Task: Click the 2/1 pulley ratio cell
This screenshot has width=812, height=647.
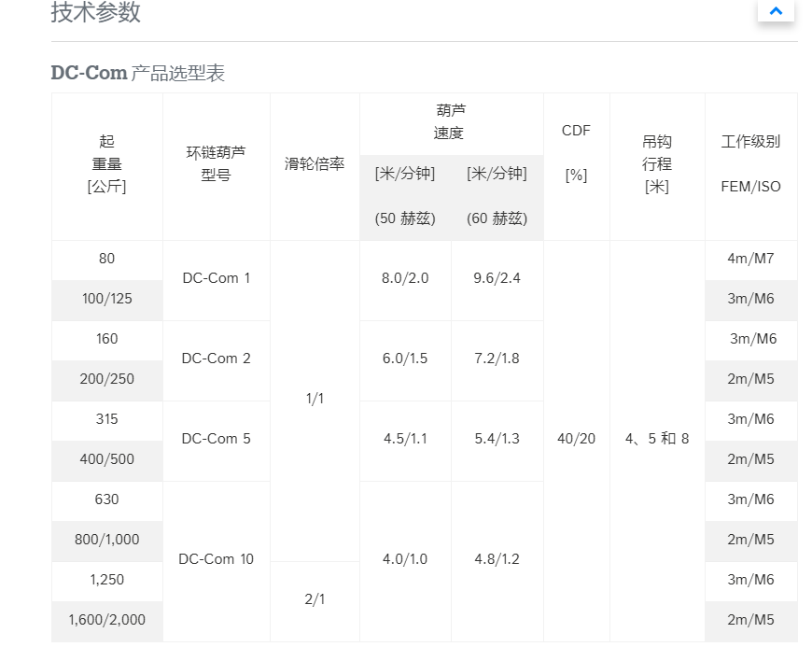Action: (x=315, y=599)
